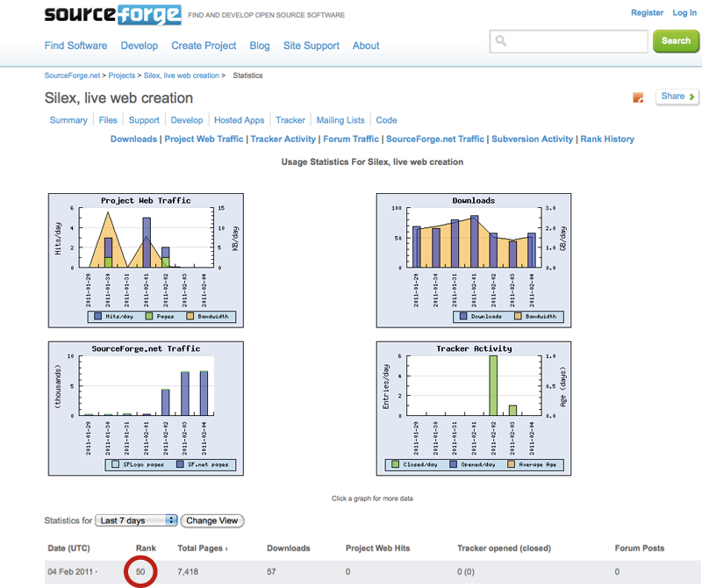Click the Rank column header
Screen dimensions: 702x588
tap(146, 549)
